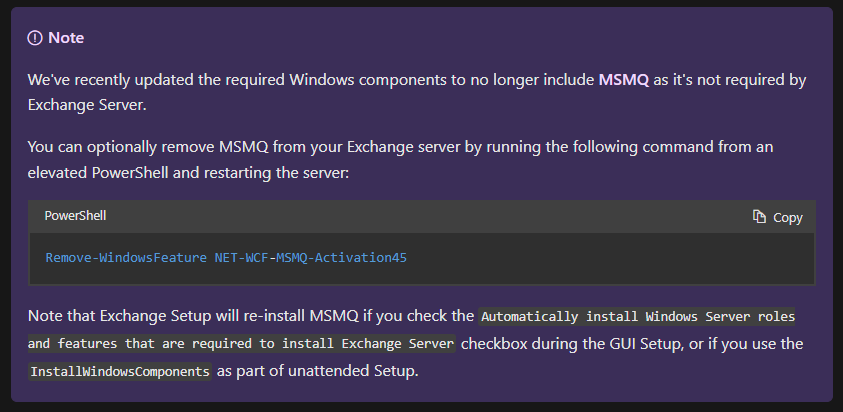Click Remove-WindowsFeature in the code
This screenshot has height=412, width=843.
[x=126, y=258]
